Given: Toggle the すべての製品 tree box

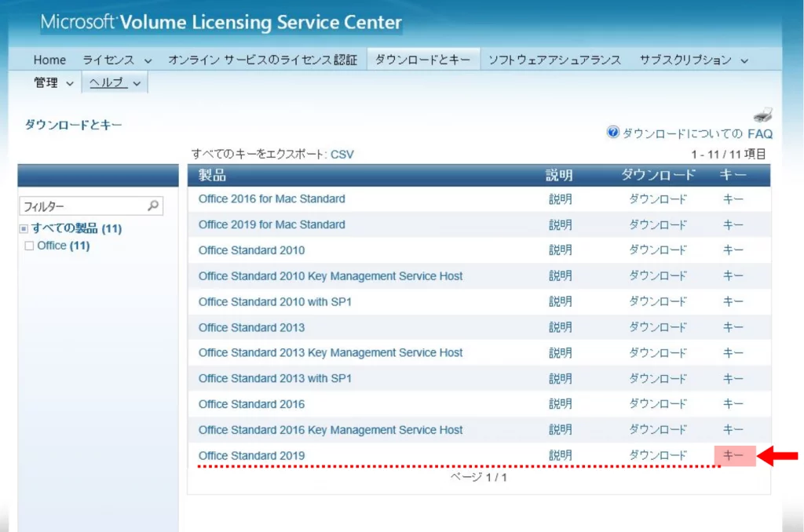Looking at the screenshot, I should tap(24, 229).
